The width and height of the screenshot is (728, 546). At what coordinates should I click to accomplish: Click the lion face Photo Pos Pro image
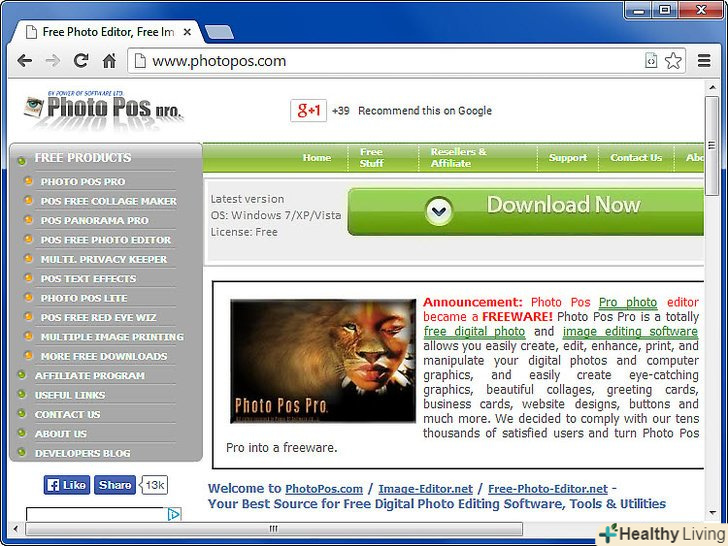coord(323,361)
